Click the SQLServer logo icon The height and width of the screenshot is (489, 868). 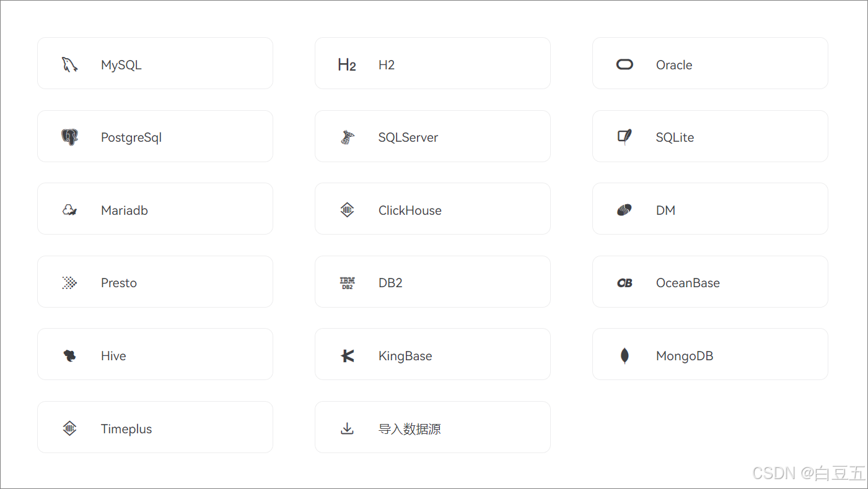point(347,137)
